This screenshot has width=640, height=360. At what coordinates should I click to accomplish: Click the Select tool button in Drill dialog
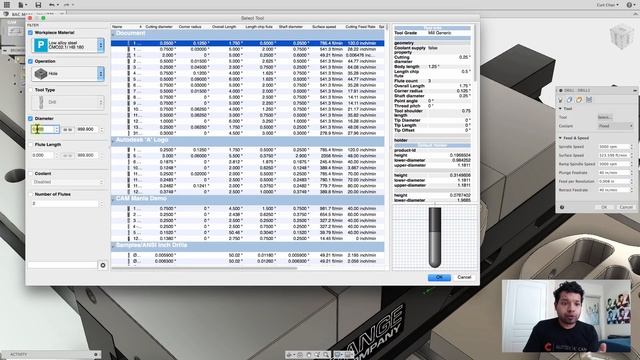coord(605,117)
